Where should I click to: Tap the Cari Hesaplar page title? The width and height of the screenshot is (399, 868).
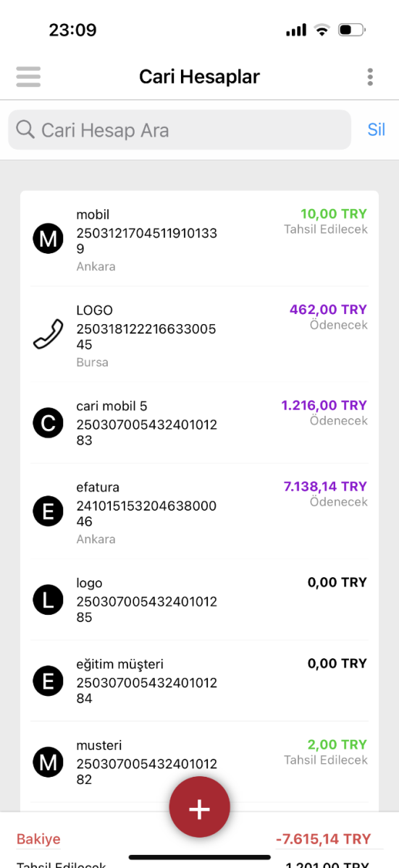point(199,77)
